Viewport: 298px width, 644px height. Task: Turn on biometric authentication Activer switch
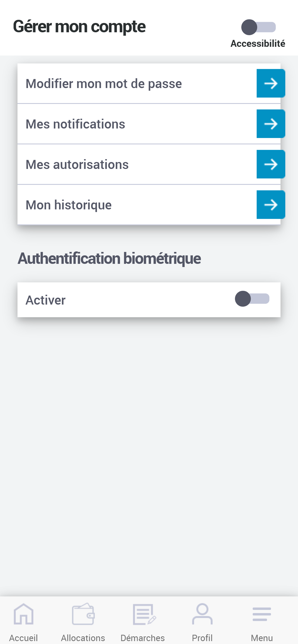click(252, 299)
